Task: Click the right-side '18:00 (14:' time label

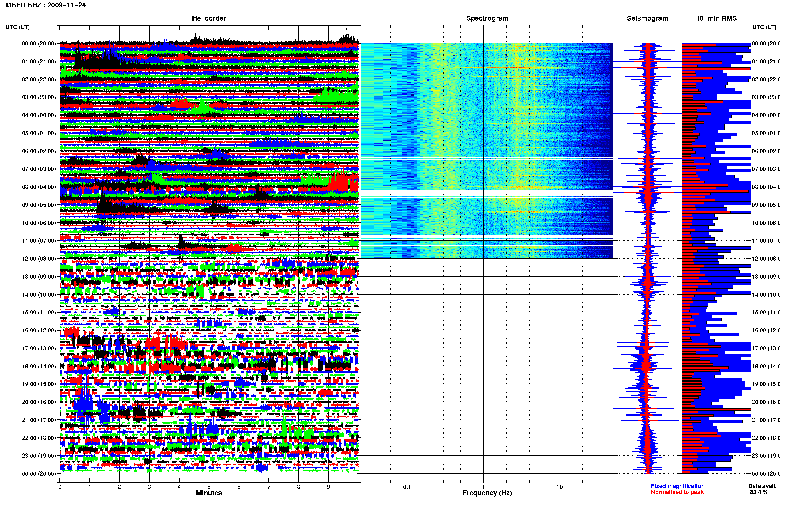Action: (x=766, y=366)
